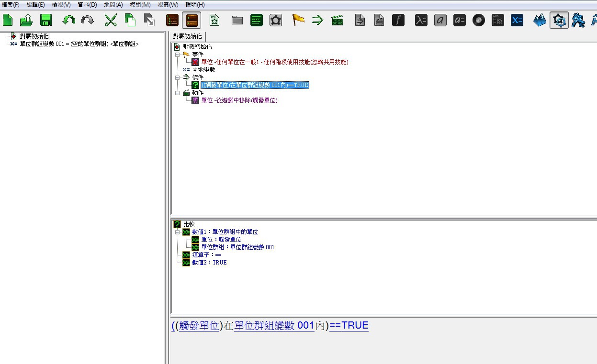Click the undo arrow icon

coord(69,20)
